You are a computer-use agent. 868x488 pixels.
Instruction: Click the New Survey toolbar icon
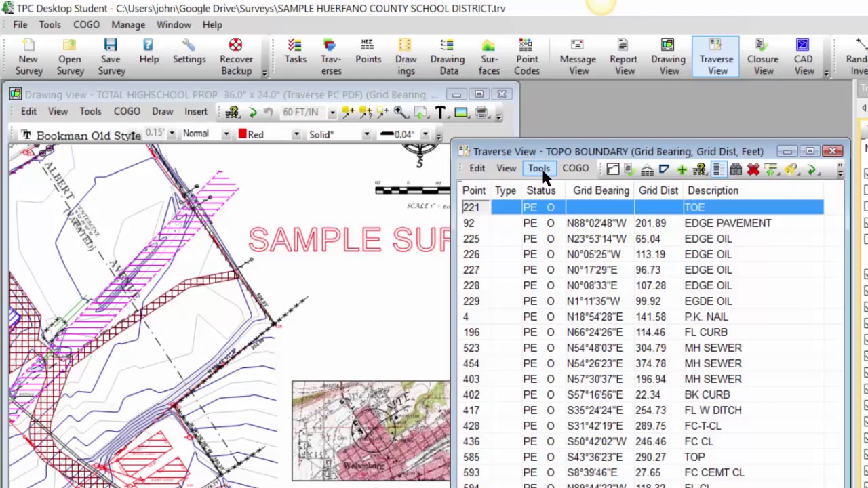(29, 58)
